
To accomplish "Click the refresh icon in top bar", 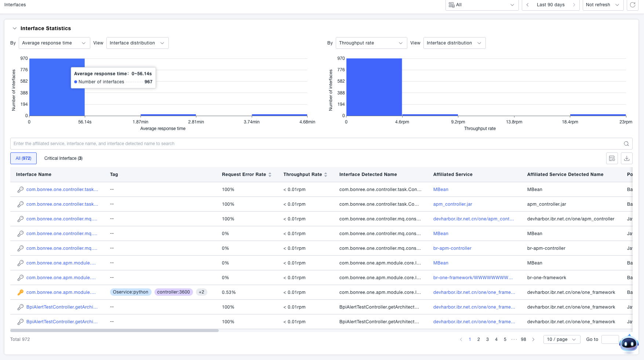I will coord(633,5).
